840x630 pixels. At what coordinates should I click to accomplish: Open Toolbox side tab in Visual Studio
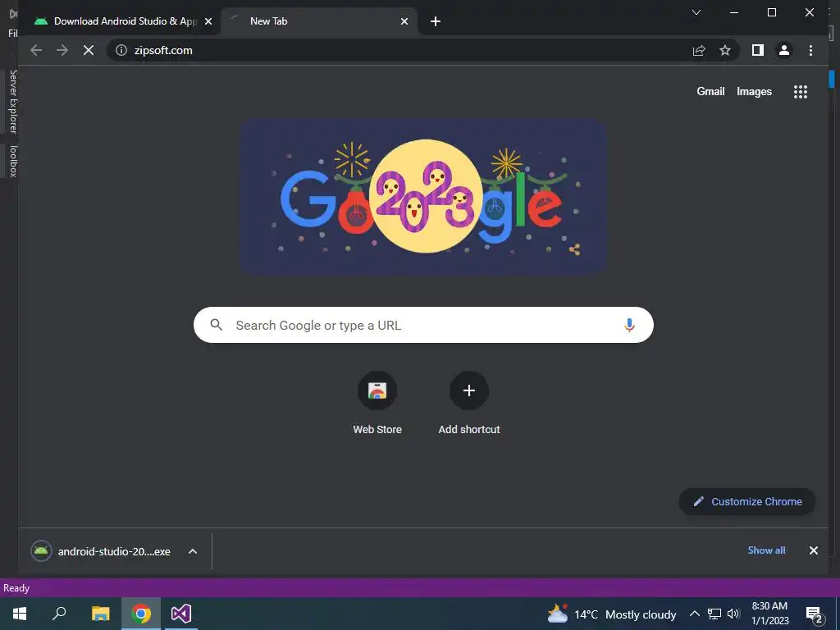(13, 161)
